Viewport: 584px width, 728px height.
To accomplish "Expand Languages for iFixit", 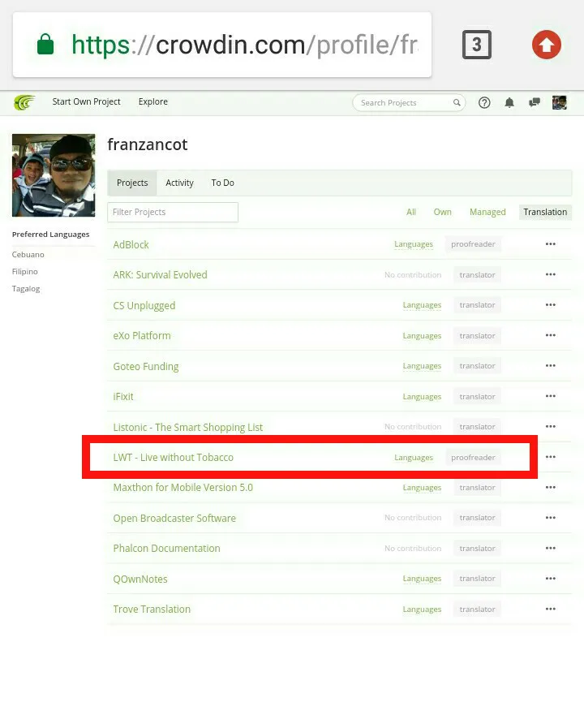I will tap(422, 397).
